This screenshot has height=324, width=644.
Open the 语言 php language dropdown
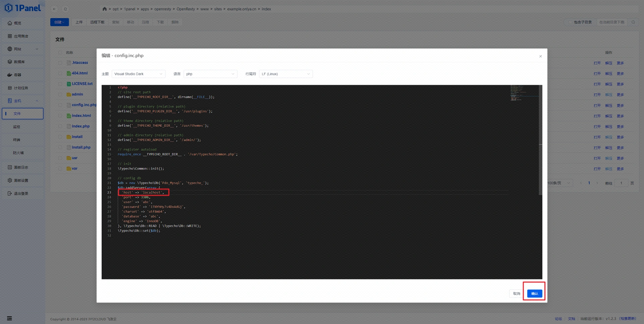[x=210, y=74]
